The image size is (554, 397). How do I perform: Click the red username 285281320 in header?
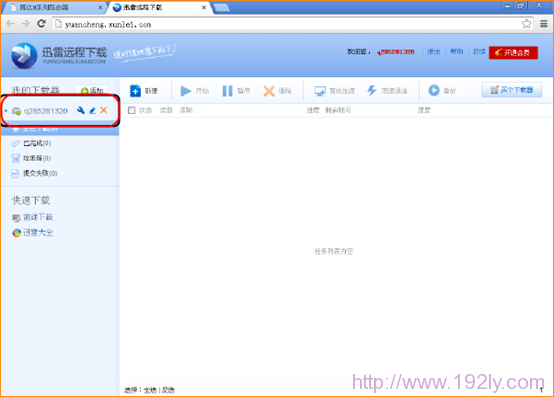[x=396, y=52]
